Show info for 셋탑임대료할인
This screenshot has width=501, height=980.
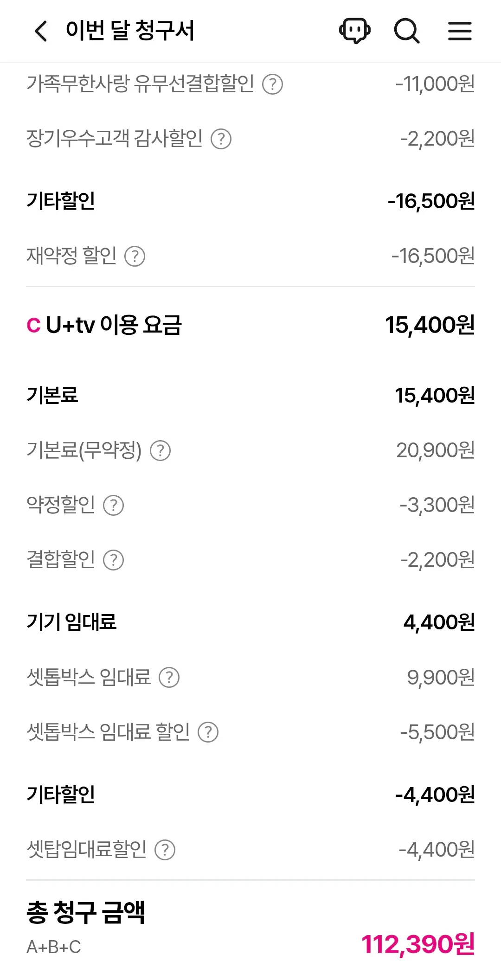click(x=165, y=850)
